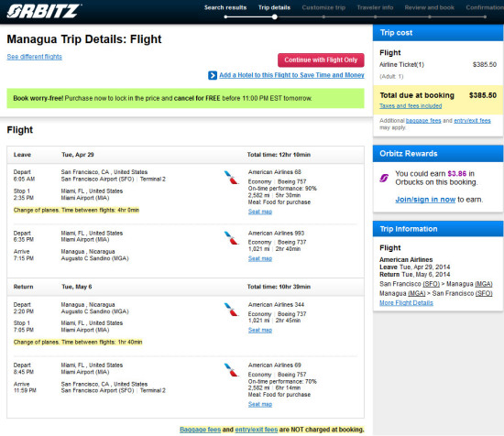Click the American Airlines logo for flight 68
Viewport: 504px width, 436px height.
231,178
